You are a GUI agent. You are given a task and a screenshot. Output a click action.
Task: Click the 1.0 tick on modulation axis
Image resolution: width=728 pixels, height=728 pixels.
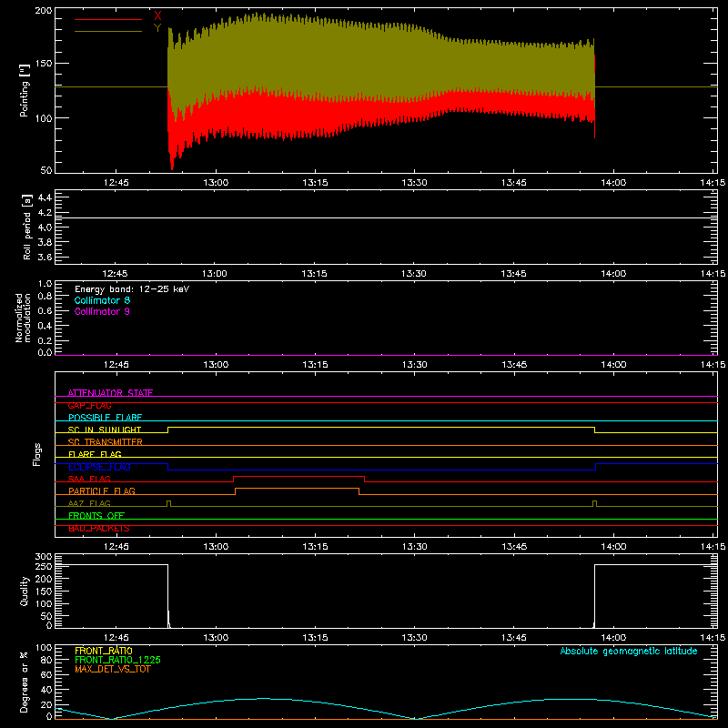click(x=45, y=284)
